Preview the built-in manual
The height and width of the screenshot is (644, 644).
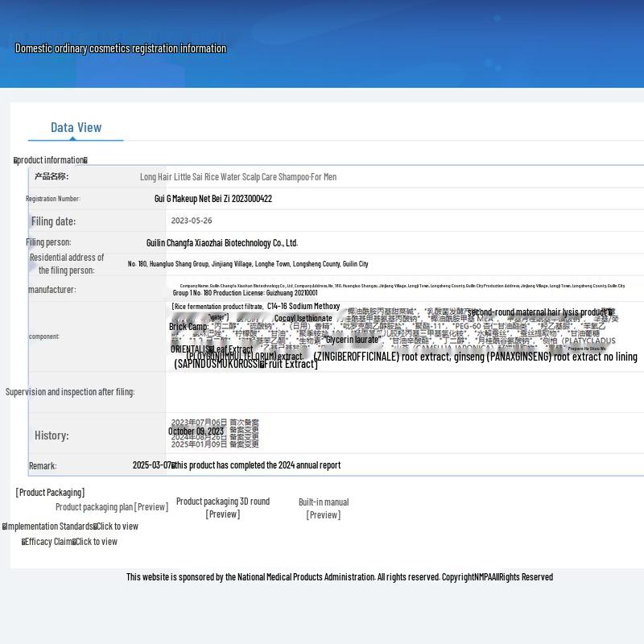point(324,514)
